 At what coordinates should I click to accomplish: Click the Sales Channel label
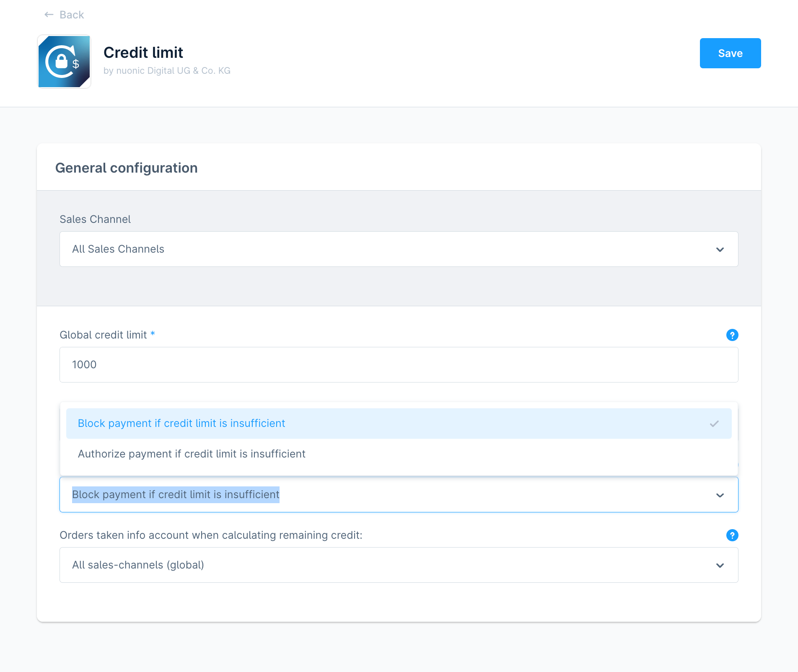[x=95, y=219]
